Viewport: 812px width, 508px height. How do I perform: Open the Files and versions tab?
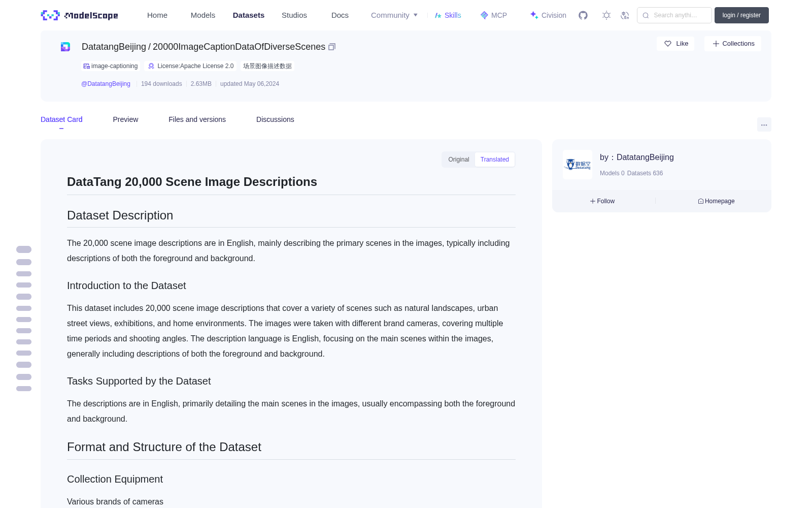tap(197, 119)
